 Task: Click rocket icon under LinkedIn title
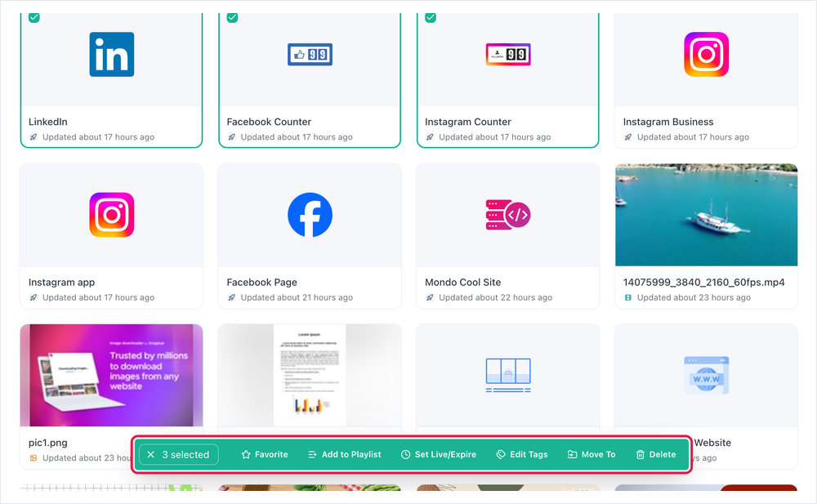click(x=33, y=137)
